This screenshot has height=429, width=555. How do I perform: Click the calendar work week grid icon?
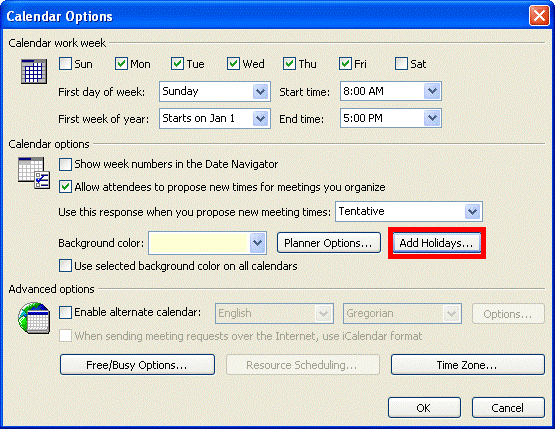[x=34, y=71]
